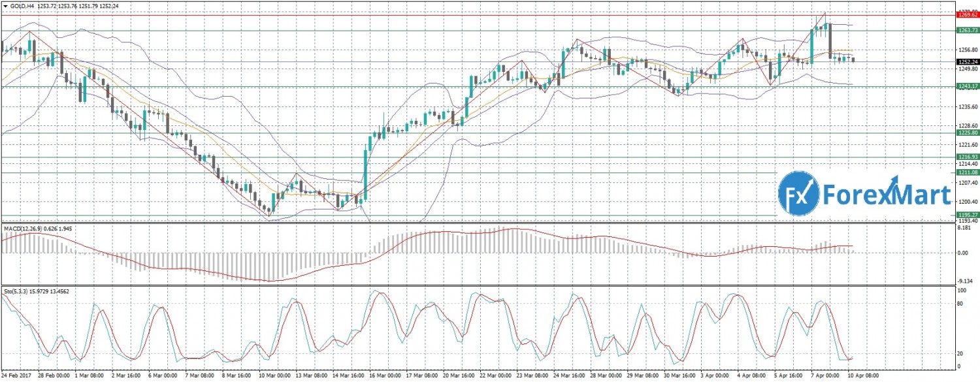Select the 1195.27 bottom price label
The width and height of the screenshot is (980, 382).
(x=967, y=215)
